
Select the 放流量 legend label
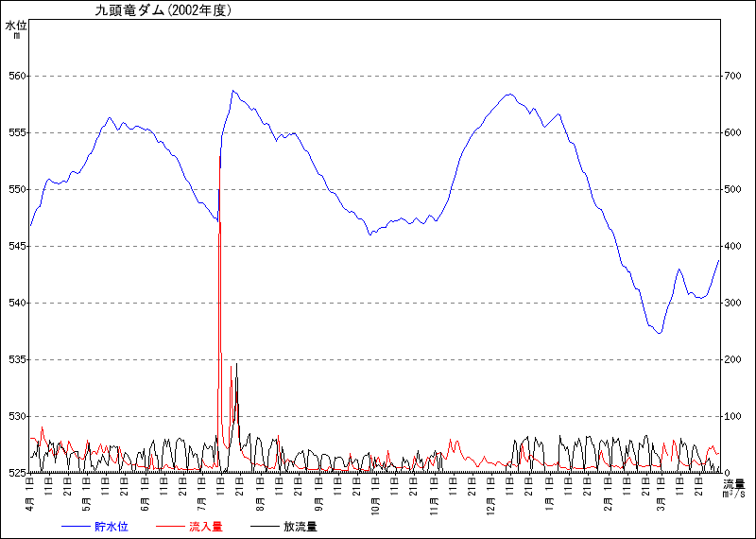pyautogui.click(x=300, y=527)
